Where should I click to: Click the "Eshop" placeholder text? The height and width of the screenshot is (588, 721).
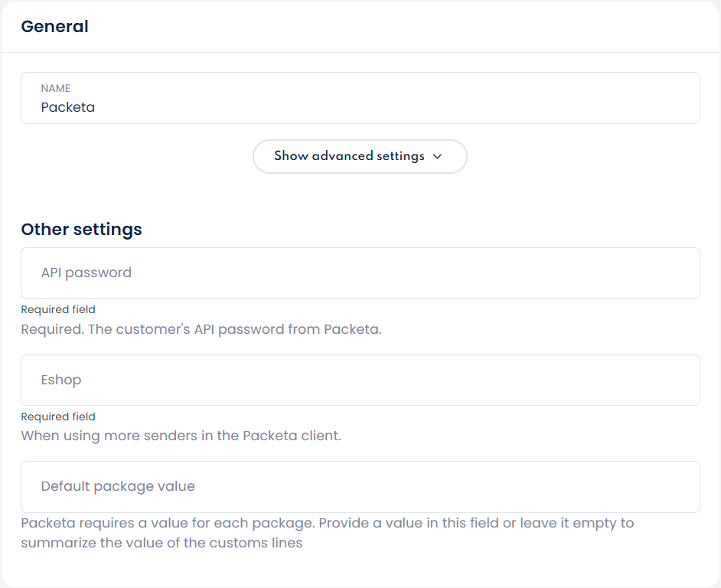tap(61, 380)
